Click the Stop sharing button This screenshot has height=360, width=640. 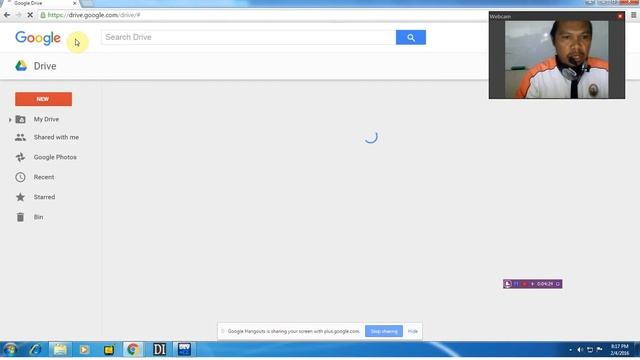click(384, 331)
